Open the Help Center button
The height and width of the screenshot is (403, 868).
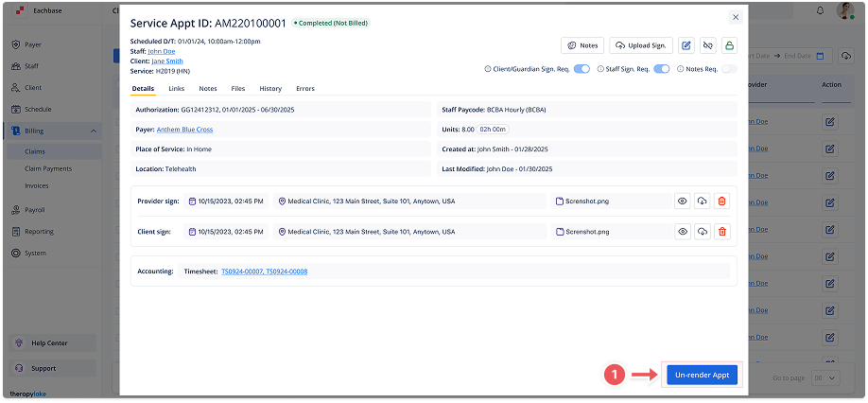tap(53, 343)
